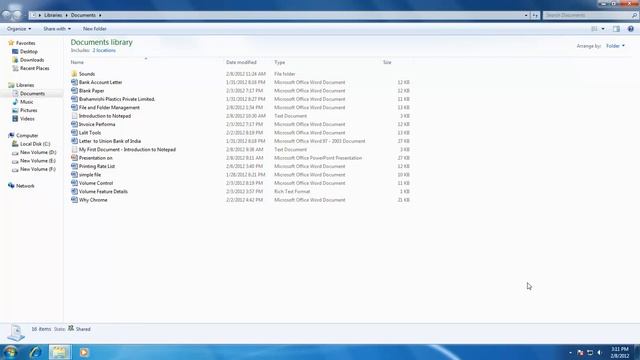Open Windows Media Player from taskbar
The width and height of the screenshot is (640, 360).
pyautogui.click(x=84, y=352)
